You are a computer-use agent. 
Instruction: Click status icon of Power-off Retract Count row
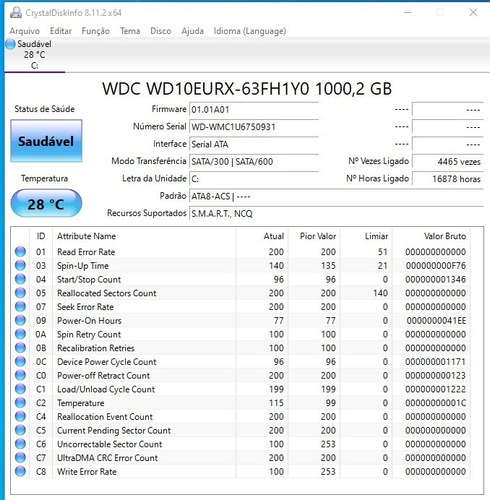20,375
